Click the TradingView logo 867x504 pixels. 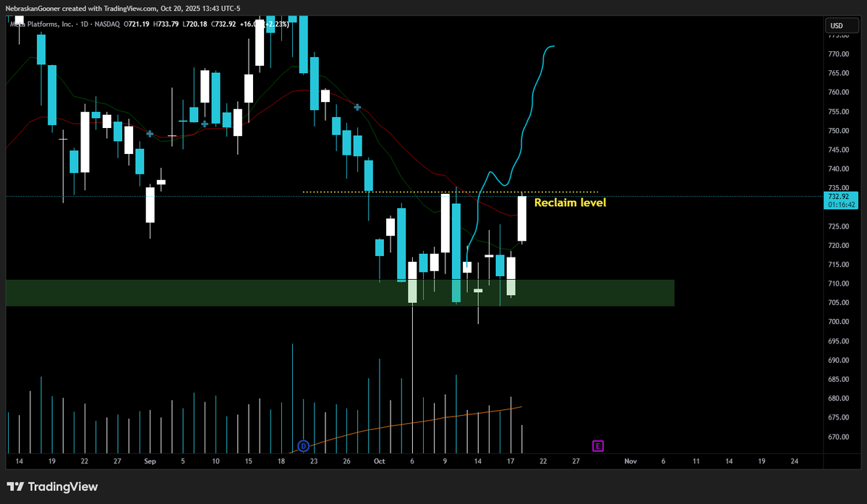(52, 487)
